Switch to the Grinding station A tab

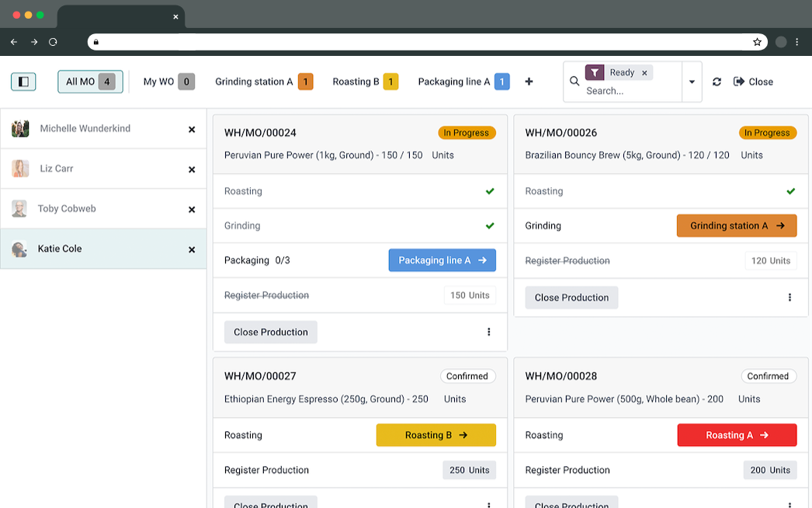263,82
